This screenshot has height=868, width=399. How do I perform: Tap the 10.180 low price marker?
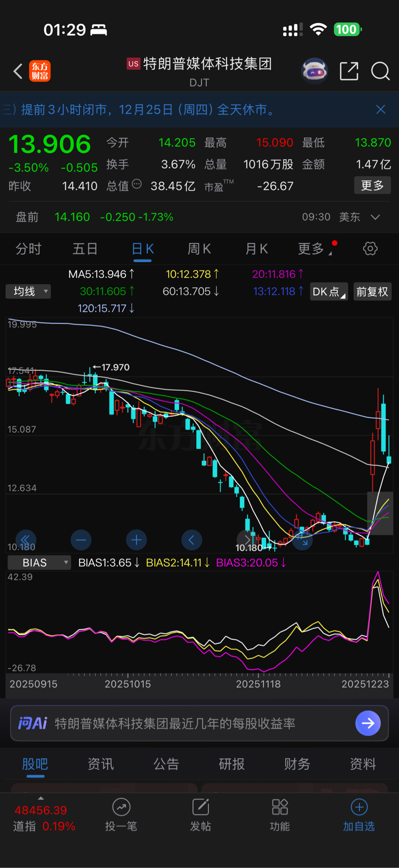253,548
